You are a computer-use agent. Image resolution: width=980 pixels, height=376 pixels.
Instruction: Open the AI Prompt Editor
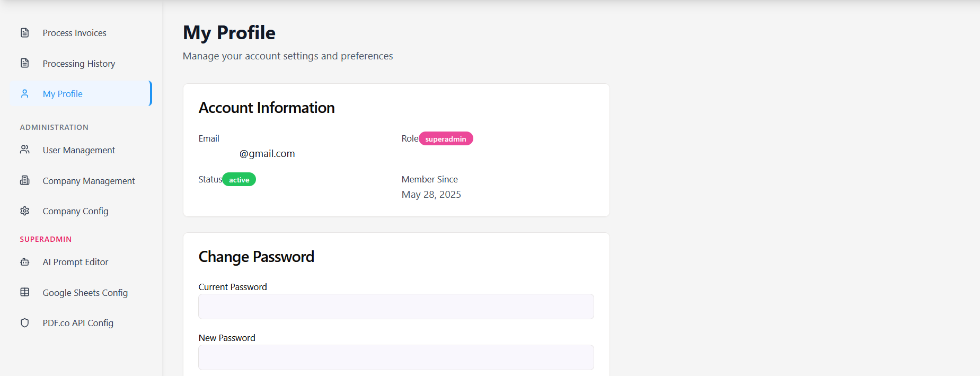(75, 262)
